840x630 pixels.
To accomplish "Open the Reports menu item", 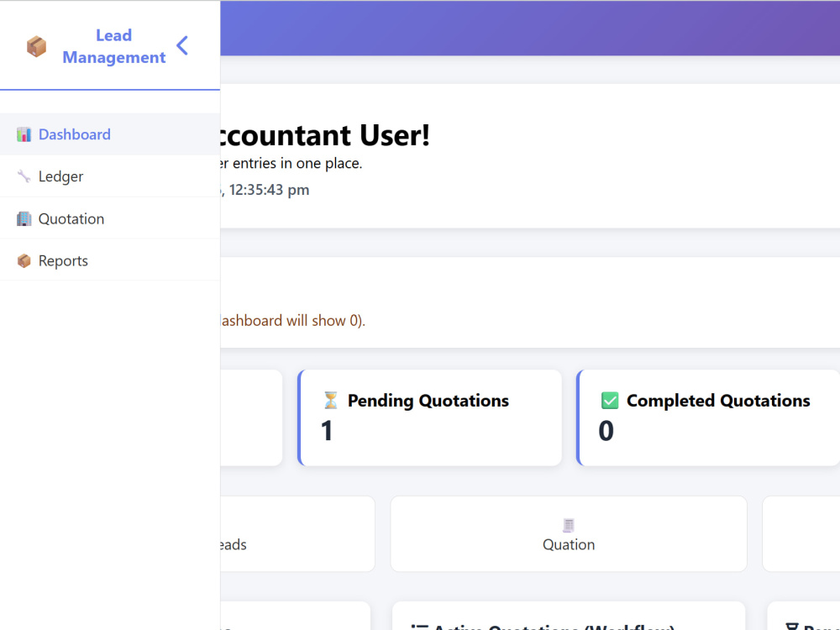I will pos(110,260).
